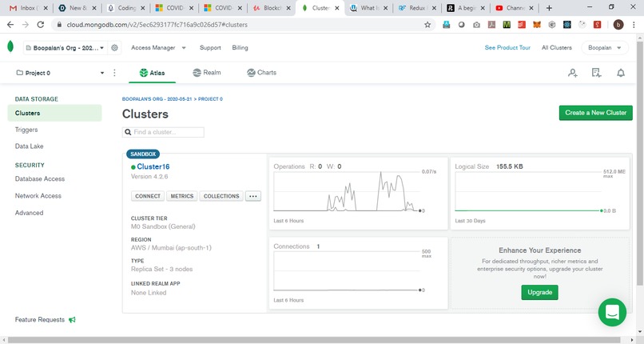Select Triggers in the sidebar
This screenshot has width=644, height=344.
[x=26, y=130]
